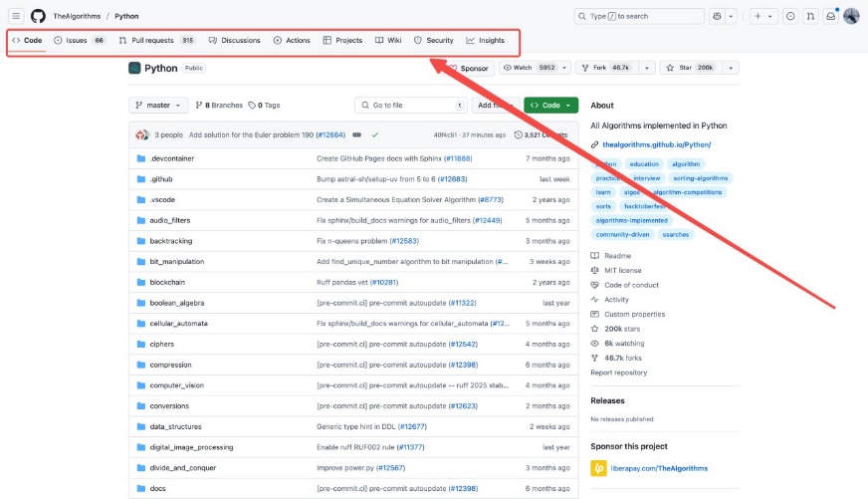Image resolution: width=868 pixels, height=499 pixels.
Task: Open the pull requests icon in header
Action: [x=810, y=16]
